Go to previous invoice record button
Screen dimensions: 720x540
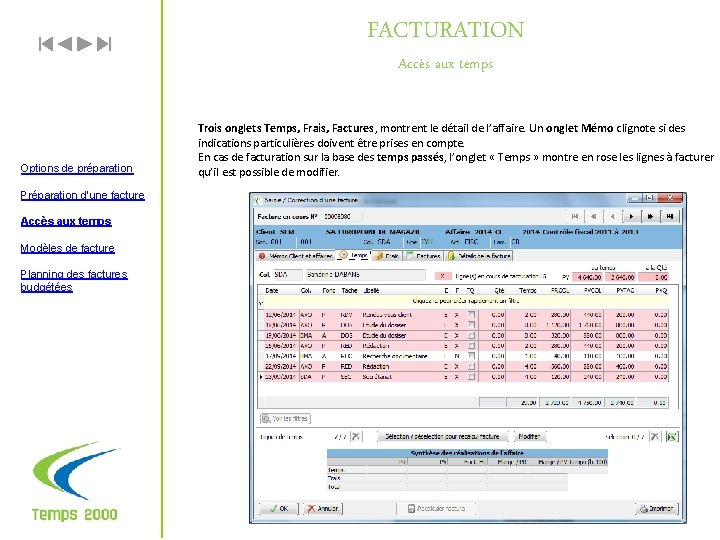coord(613,216)
